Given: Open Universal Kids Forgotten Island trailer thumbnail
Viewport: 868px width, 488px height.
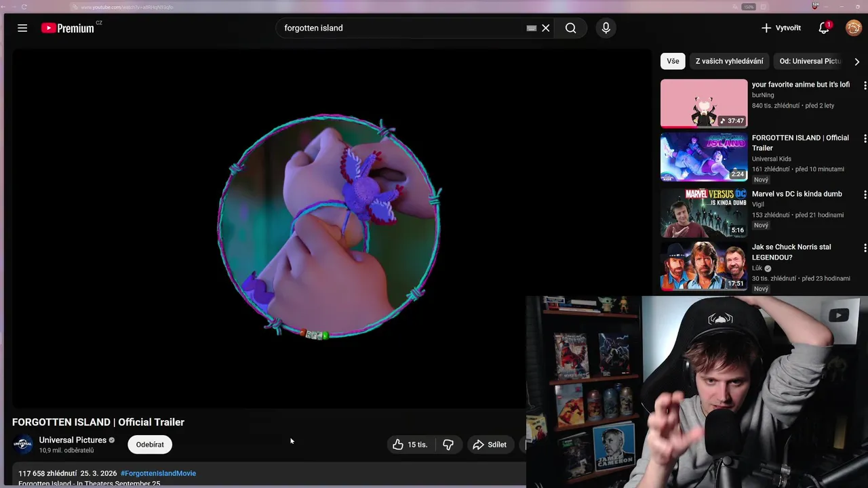Looking at the screenshot, I should [704, 157].
